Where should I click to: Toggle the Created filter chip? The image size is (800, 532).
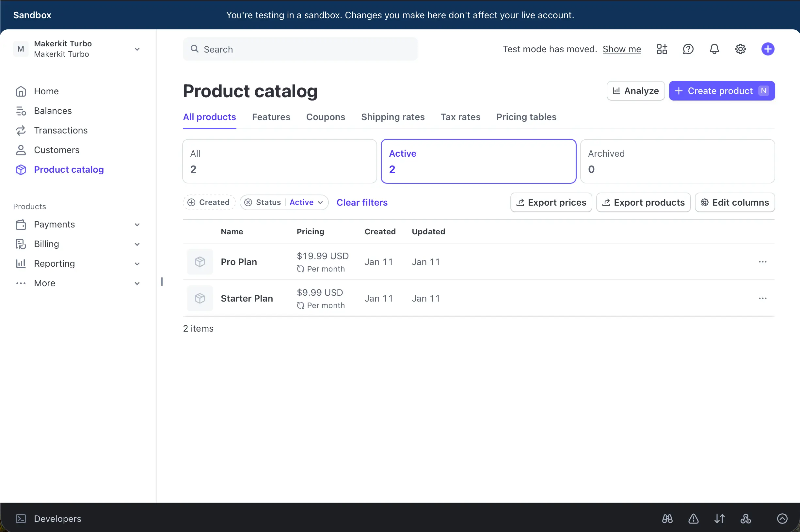pyautogui.click(x=209, y=202)
